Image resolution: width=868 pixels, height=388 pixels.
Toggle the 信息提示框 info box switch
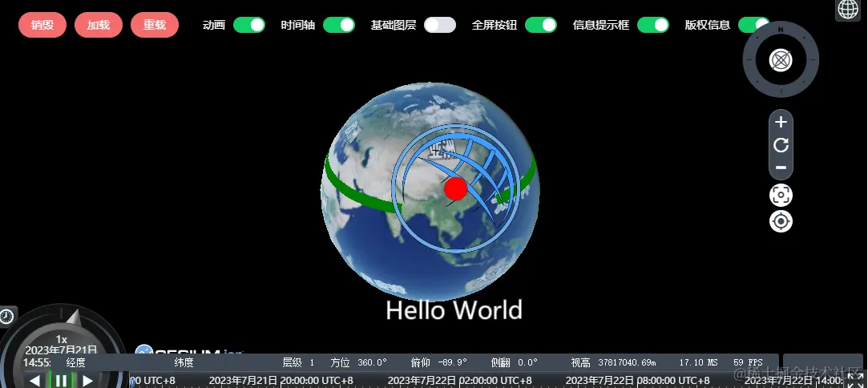pos(653,25)
